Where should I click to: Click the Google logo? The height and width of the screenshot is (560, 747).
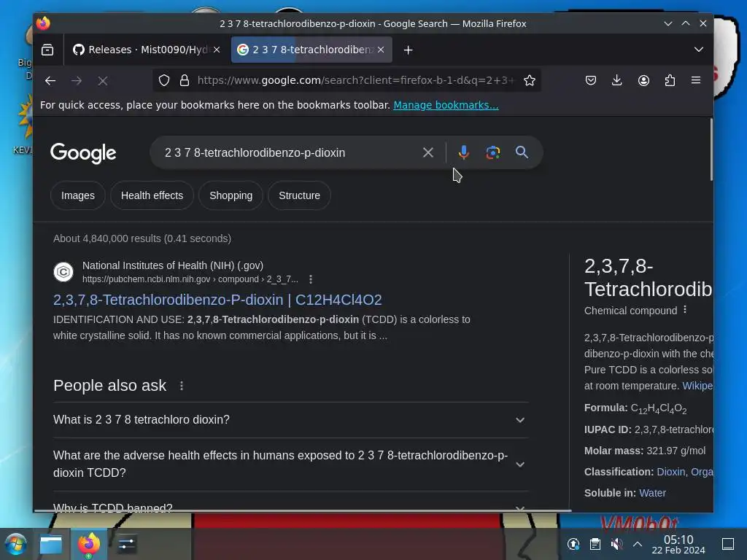[x=83, y=153]
